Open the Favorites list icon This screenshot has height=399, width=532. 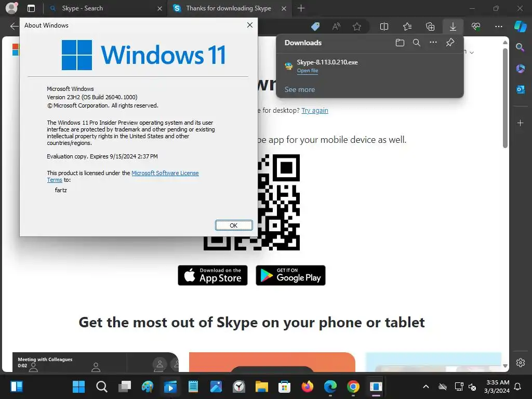tap(407, 26)
